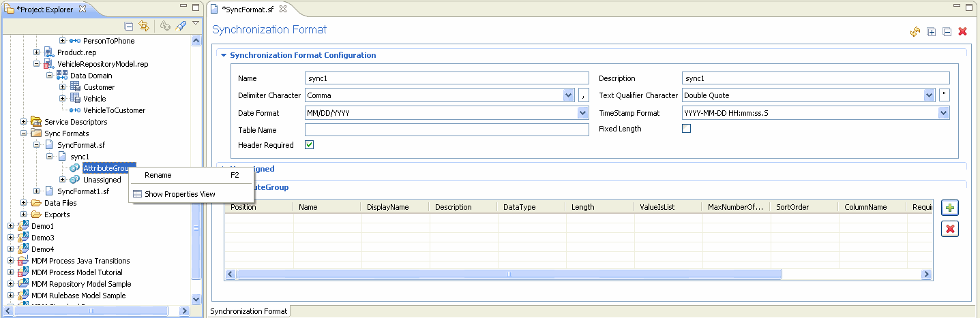Collapse Sync Formats folder in tree

[23, 133]
